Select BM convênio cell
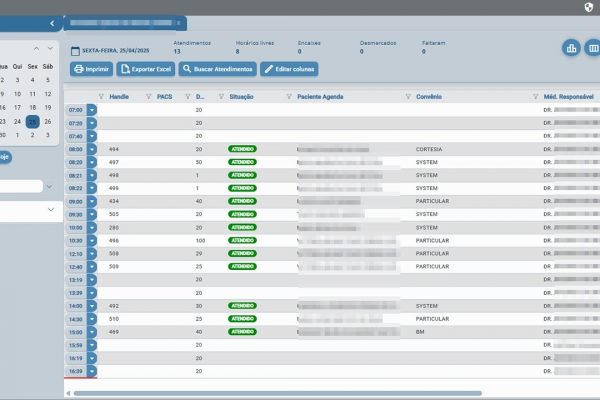This screenshot has width=600, height=400. pyautogui.click(x=420, y=332)
